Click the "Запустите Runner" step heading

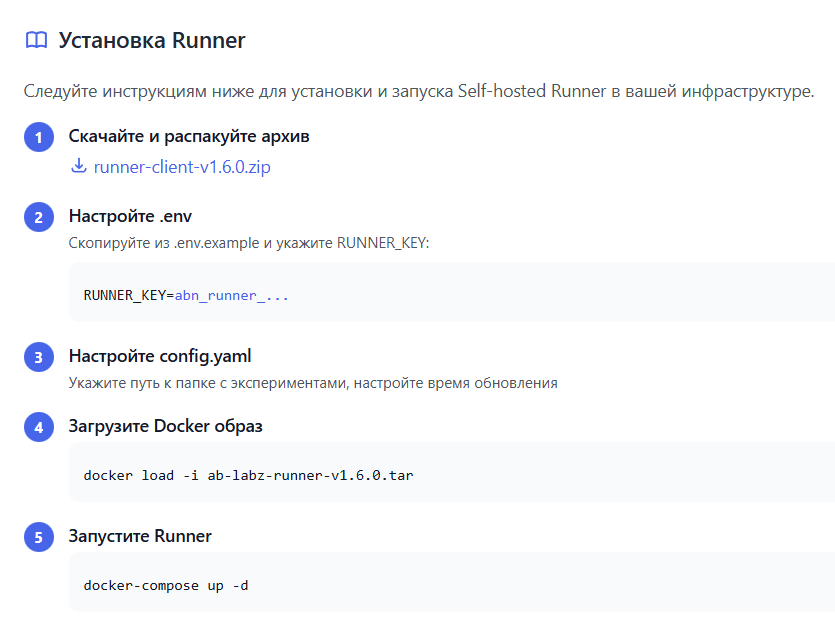pyautogui.click(x=140, y=537)
